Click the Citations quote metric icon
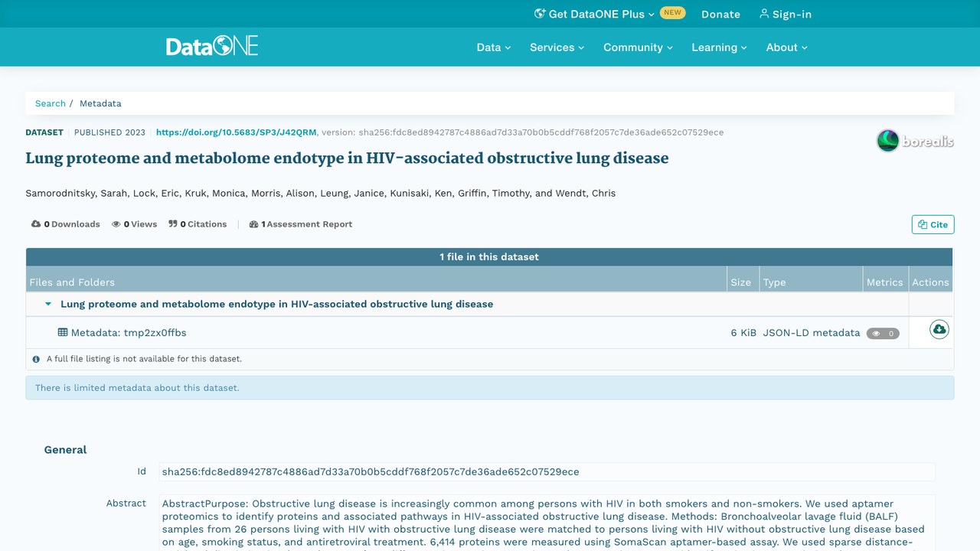 pos(173,224)
